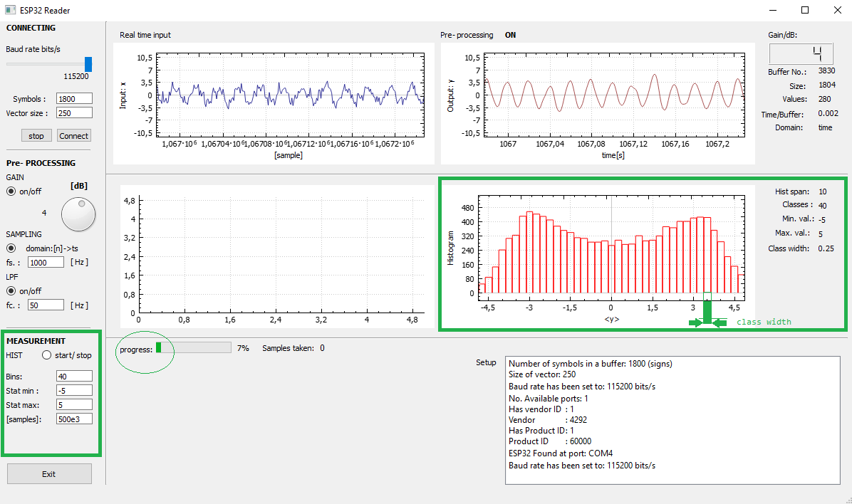Click the gain dB rotary dial
This screenshot has height=504, width=852.
point(78,214)
